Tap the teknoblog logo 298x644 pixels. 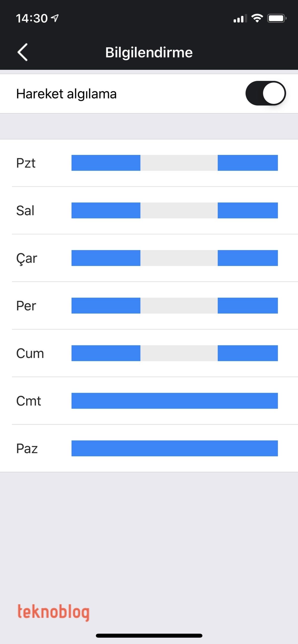click(53, 612)
